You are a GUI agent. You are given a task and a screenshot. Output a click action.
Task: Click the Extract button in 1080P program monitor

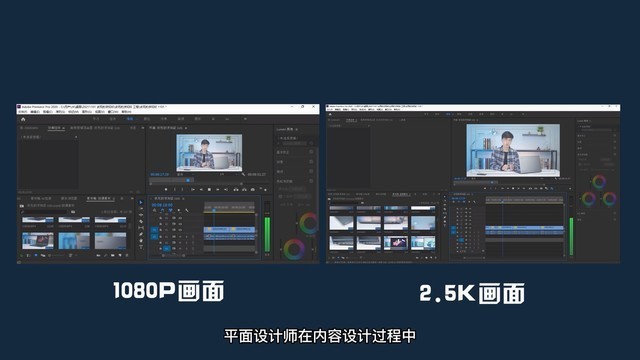click(x=244, y=189)
